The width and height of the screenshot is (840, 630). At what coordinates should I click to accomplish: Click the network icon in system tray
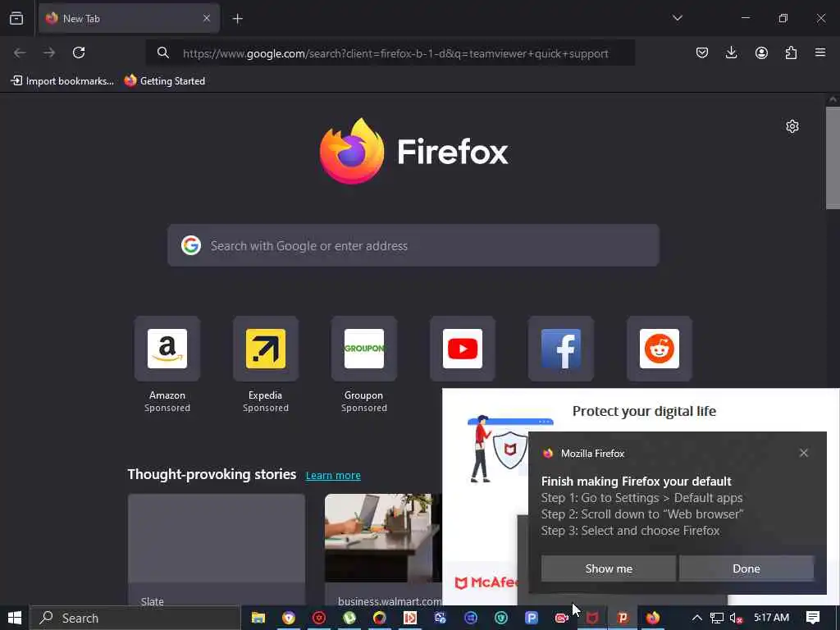pyautogui.click(x=717, y=618)
